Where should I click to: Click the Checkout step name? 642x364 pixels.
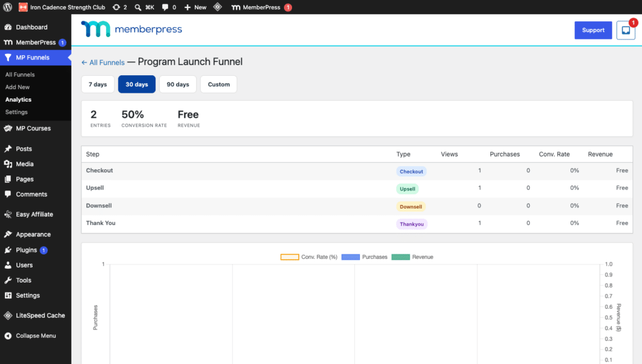(x=100, y=170)
